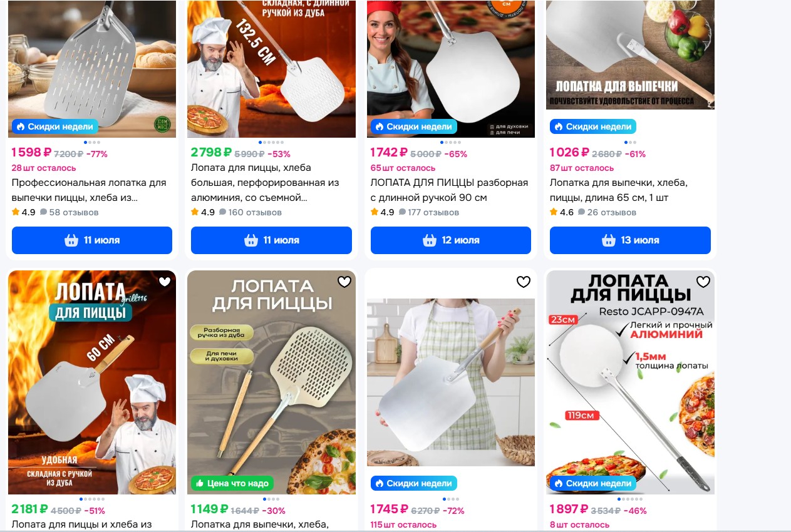The width and height of the screenshot is (791, 532).
Task: Select the image carousel dots under the 132.5 см peel
Action: click(271, 143)
